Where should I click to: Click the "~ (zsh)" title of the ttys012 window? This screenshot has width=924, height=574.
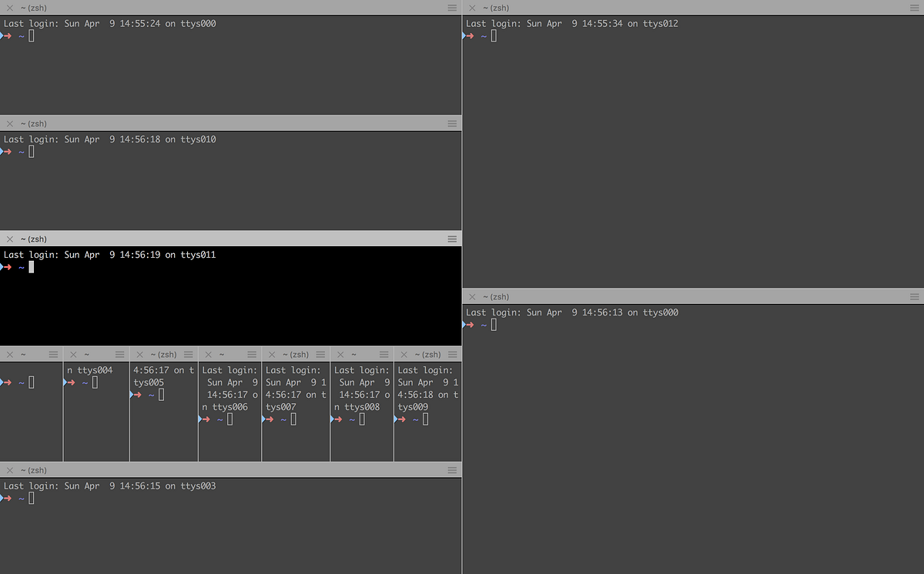point(497,8)
